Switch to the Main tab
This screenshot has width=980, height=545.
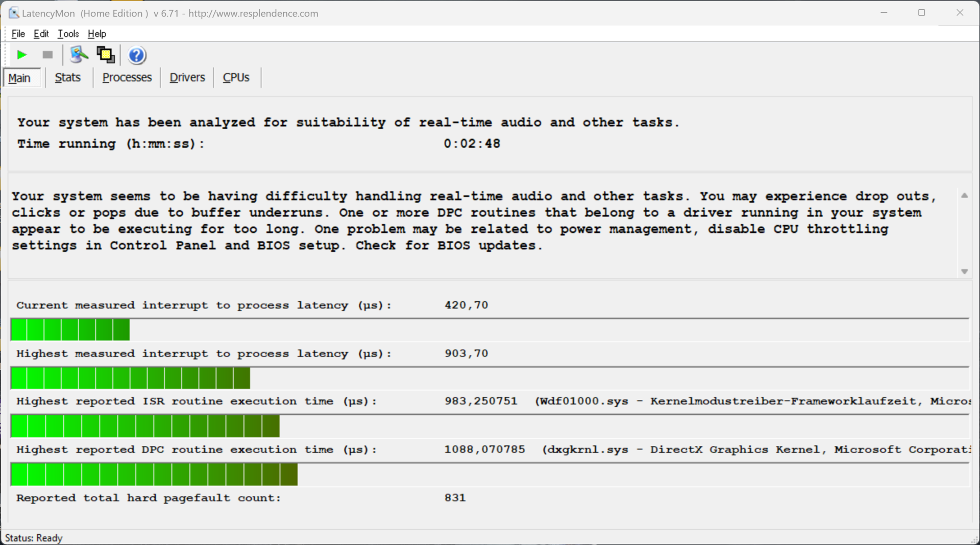pos(22,78)
